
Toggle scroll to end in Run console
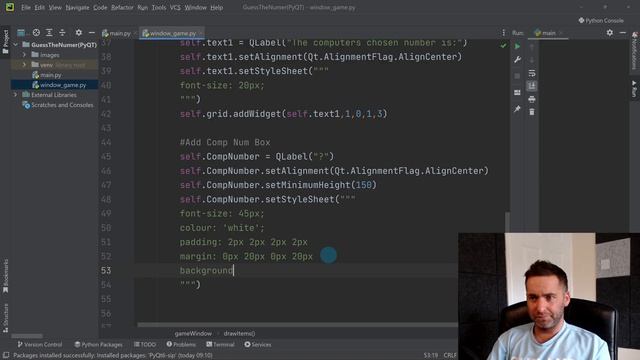tap(531, 86)
